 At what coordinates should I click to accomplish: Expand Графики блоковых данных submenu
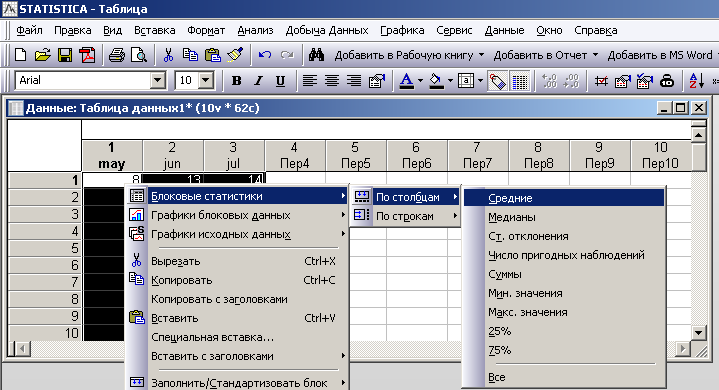point(237,215)
